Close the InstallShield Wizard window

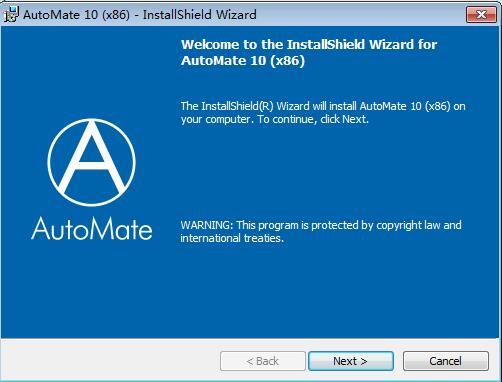(481, 14)
